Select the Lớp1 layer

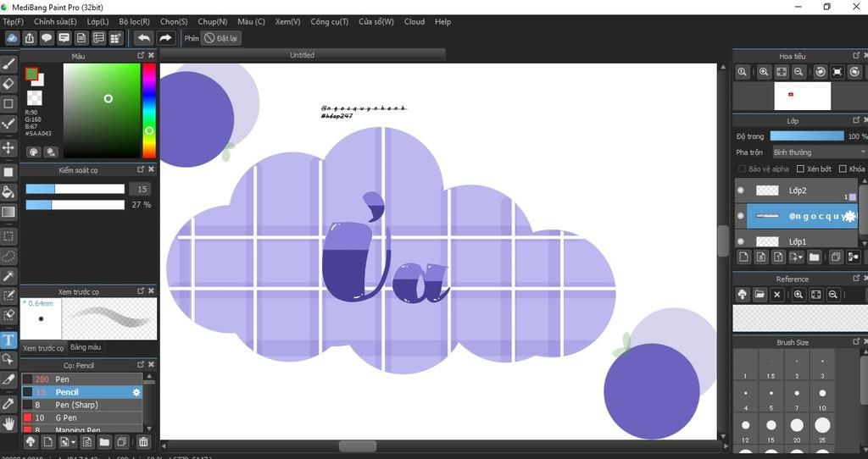coord(797,241)
